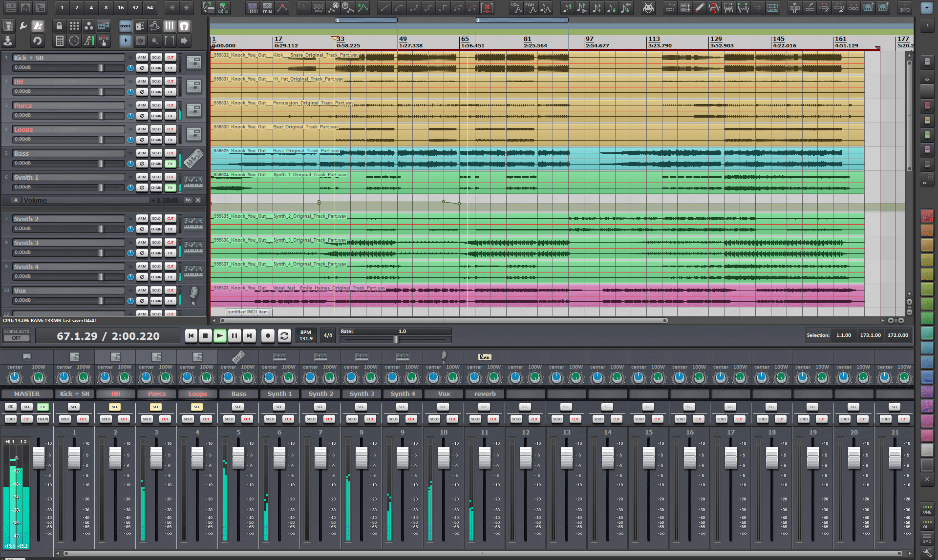The image size is (938, 560).
Task: Click the undo circular arrow icon
Action: (37, 41)
